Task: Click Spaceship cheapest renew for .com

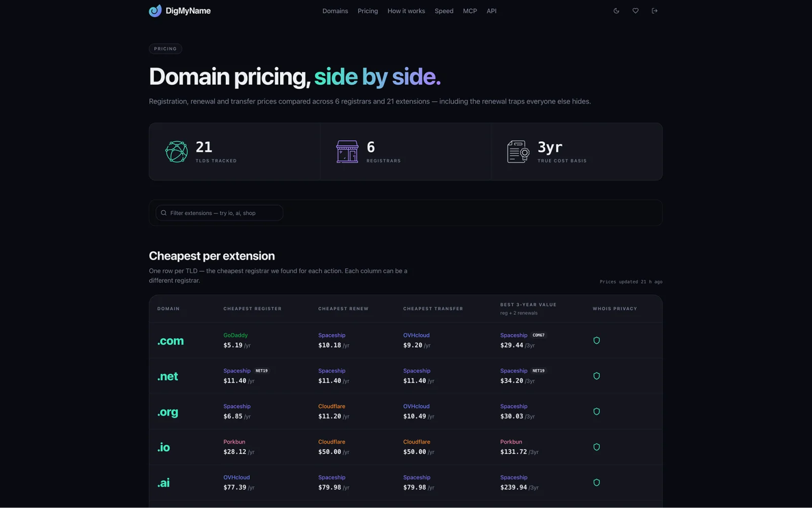Action: pyautogui.click(x=332, y=335)
